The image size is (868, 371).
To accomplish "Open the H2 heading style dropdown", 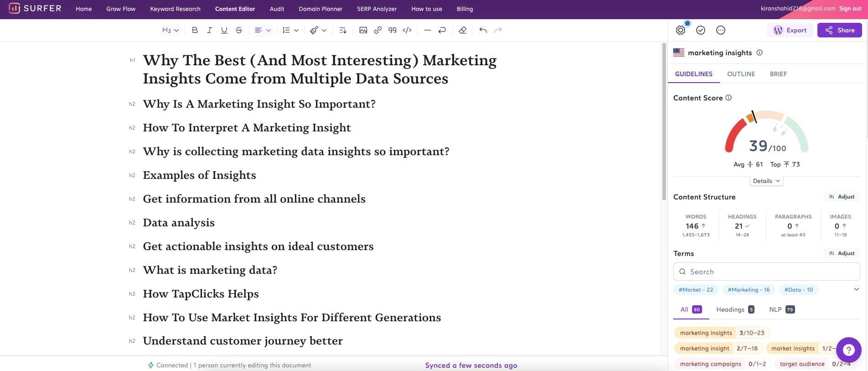I will click(x=170, y=30).
